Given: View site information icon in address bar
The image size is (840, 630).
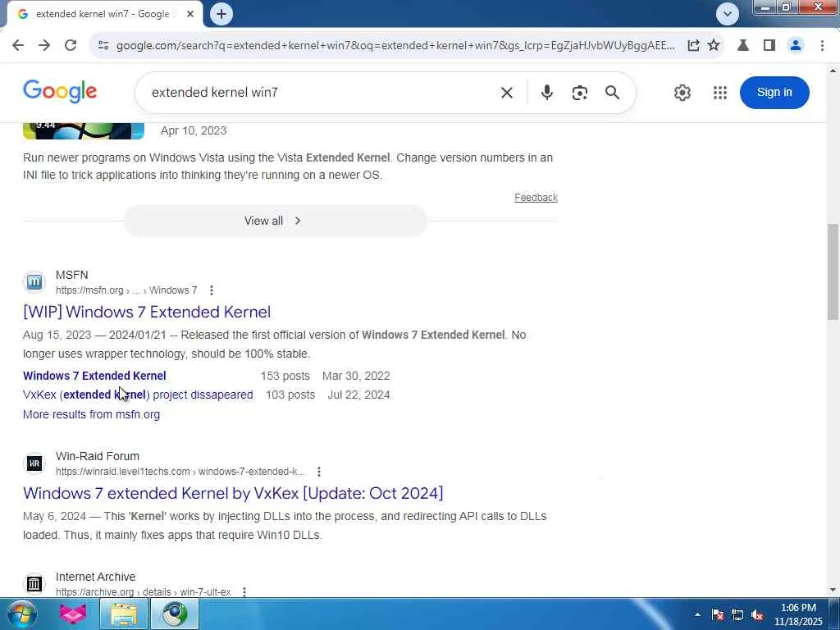Looking at the screenshot, I should 103,46.
